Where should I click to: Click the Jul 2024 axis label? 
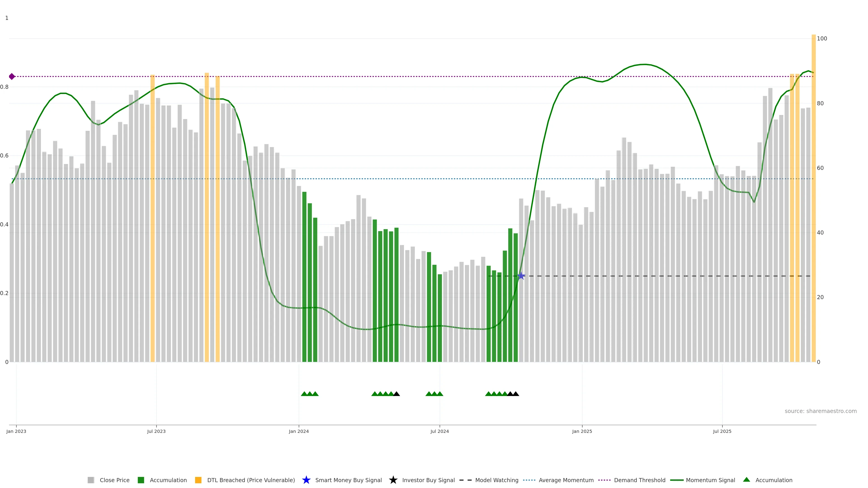tap(439, 432)
